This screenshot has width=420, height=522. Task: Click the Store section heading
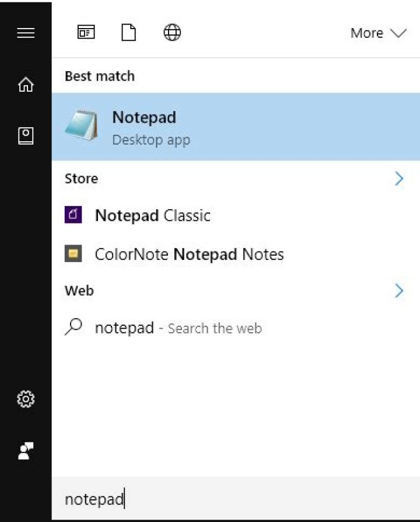(82, 179)
